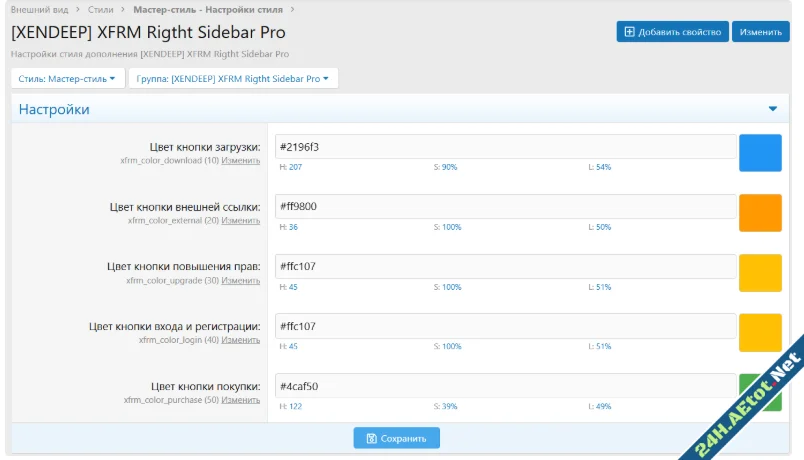This screenshot has height=460, width=804.
Task: Focus the #ff9800 color input field
Action: pos(503,207)
